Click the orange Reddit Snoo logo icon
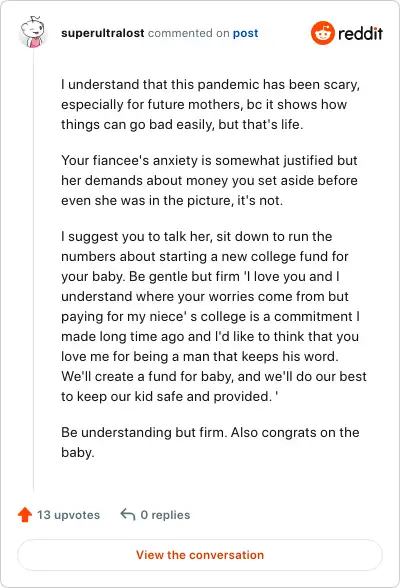 coord(322,33)
